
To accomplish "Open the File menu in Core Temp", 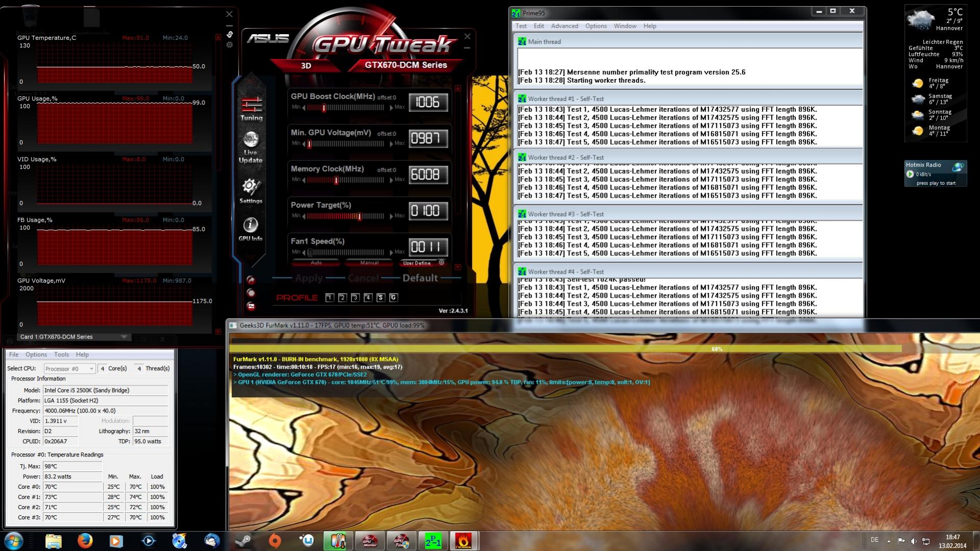I will coord(14,354).
